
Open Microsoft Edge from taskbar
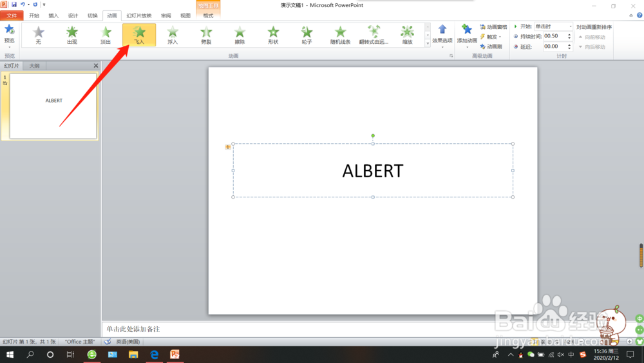coord(155,355)
